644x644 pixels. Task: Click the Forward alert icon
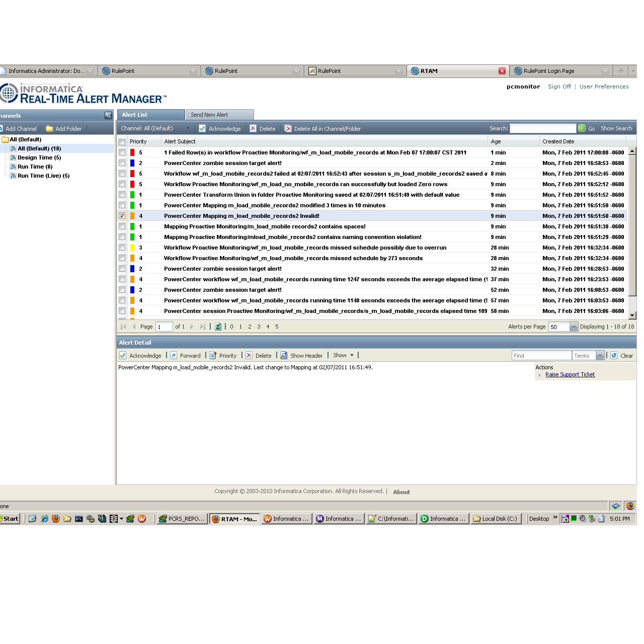click(x=174, y=356)
